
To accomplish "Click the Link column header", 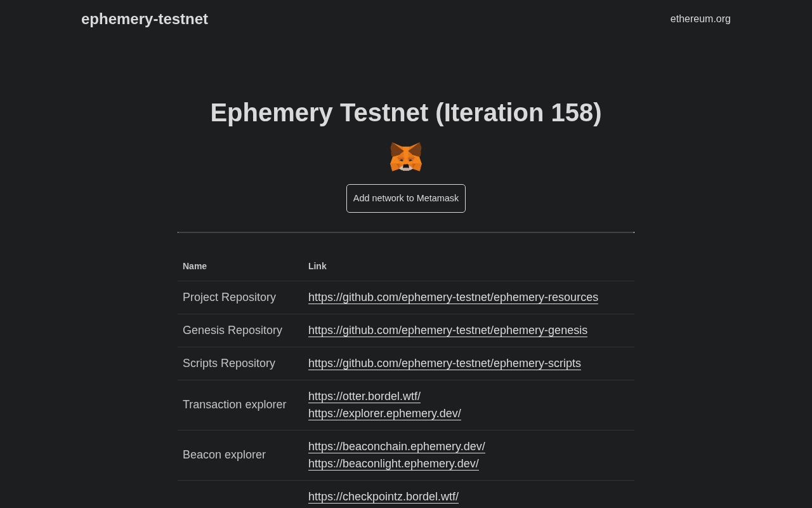I will tap(317, 266).
